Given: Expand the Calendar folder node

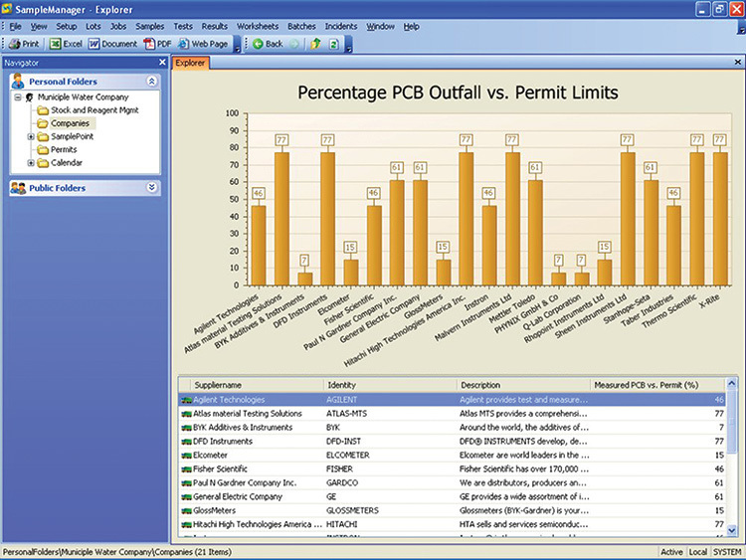Looking at the screenshot, I should (x=31, y=162).
